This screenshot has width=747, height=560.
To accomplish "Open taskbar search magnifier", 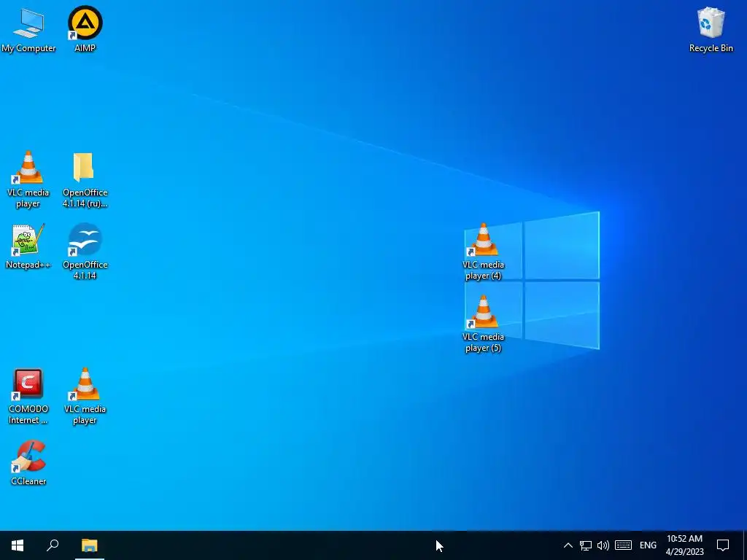I will coord(53,545).
